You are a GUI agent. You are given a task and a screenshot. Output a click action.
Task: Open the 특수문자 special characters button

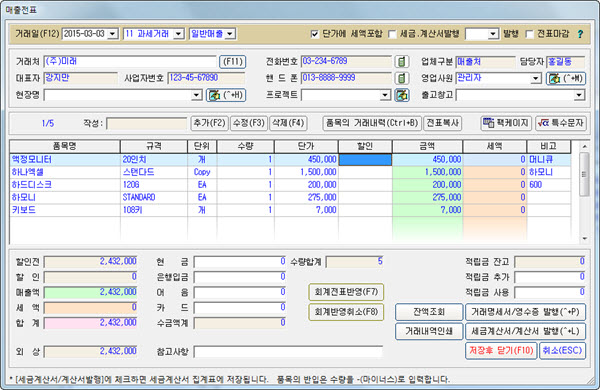coord(561,123)
